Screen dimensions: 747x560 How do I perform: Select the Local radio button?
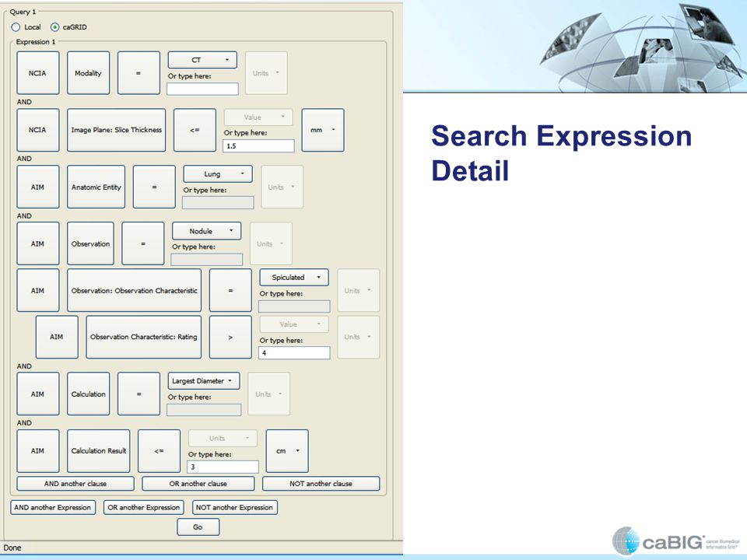point(16,27)
